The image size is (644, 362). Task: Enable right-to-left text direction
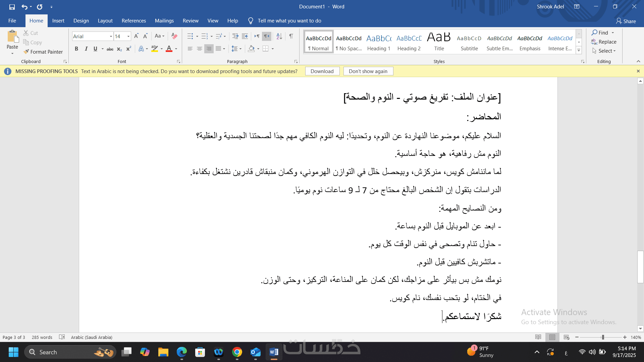tap(267, 36)
